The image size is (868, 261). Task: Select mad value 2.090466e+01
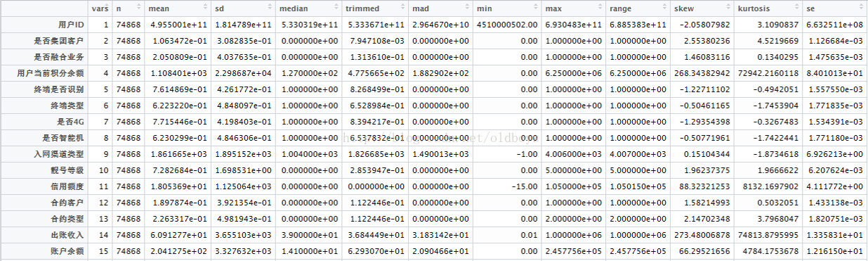point(440,250)
